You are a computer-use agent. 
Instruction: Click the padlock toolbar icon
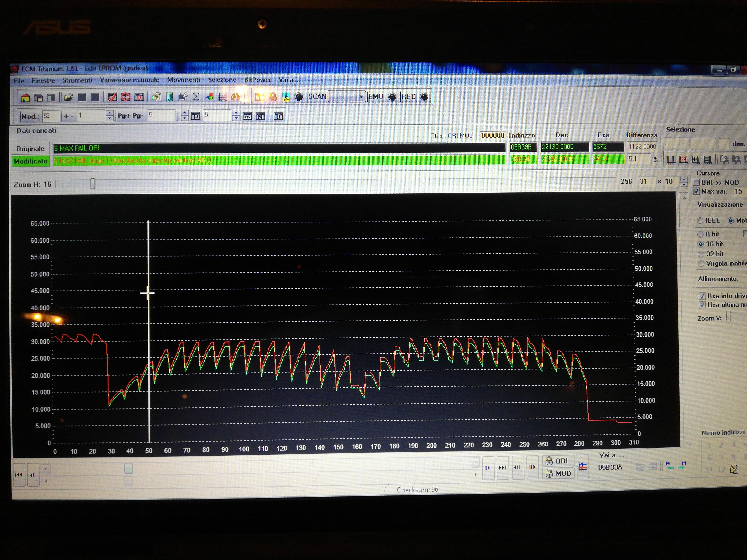(x=273, y=97)
